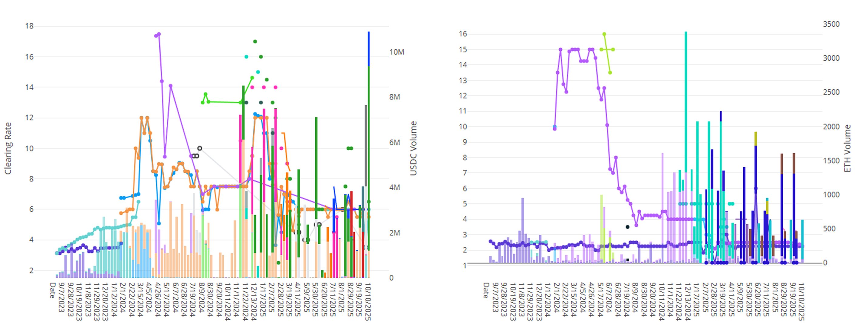Click the dark green point at 17 on left chart
The width and height of the screenshot is (868, 329).
pyautogui.click(x=255, y=42)
